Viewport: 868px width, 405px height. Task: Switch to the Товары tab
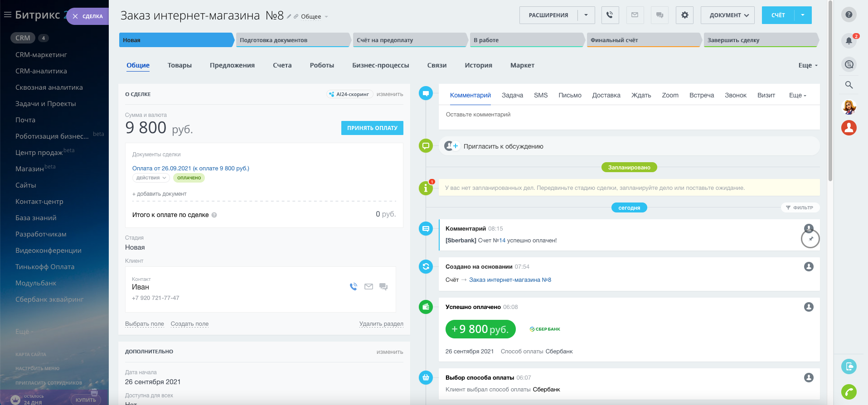pos(179,65)
